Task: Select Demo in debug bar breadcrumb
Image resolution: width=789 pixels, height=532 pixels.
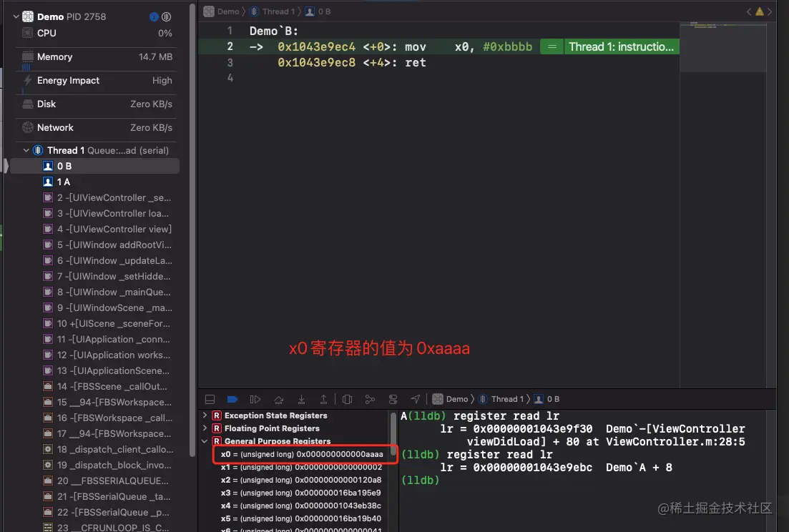Action: pyautogui.click(x=451, y=399)
